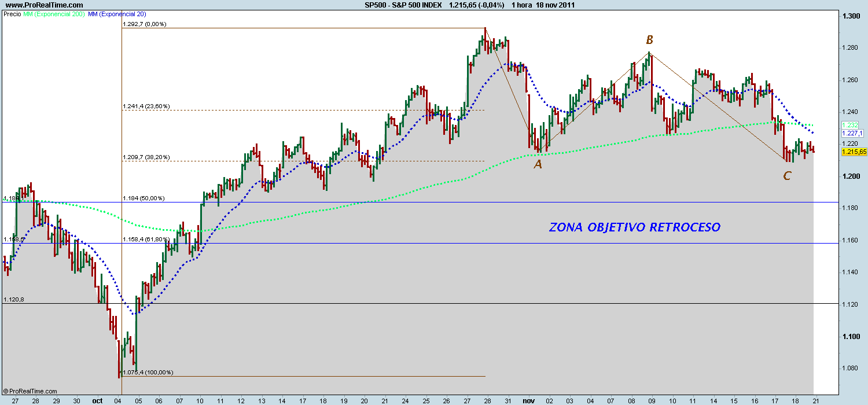The image size is (868, 405).
Task: Click the 1.080 price axis label
Action: (850, 369)
